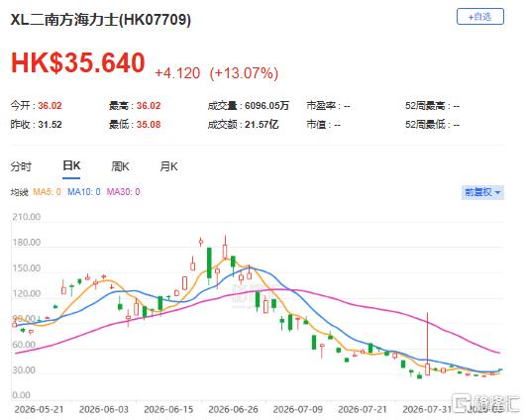Click the 2026-07-31 date axis label
Image resolution: width=526 pixels, height=420 pixels.
coord(427,409)
